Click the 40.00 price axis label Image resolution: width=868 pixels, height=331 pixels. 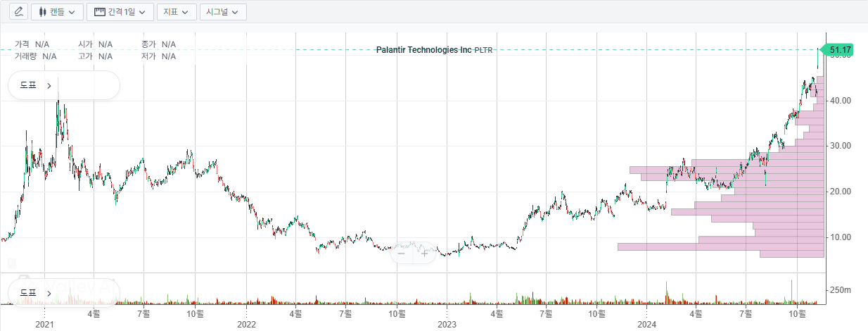click(840, 101)
